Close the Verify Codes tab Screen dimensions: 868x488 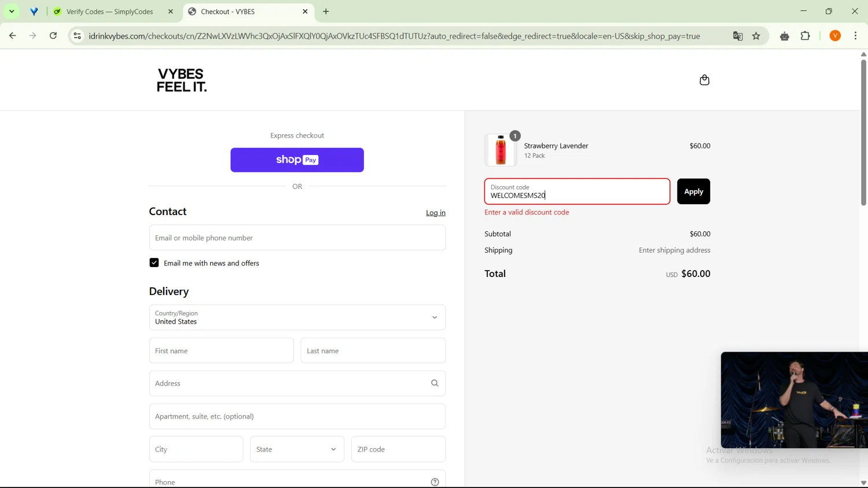tap(171, 12)
